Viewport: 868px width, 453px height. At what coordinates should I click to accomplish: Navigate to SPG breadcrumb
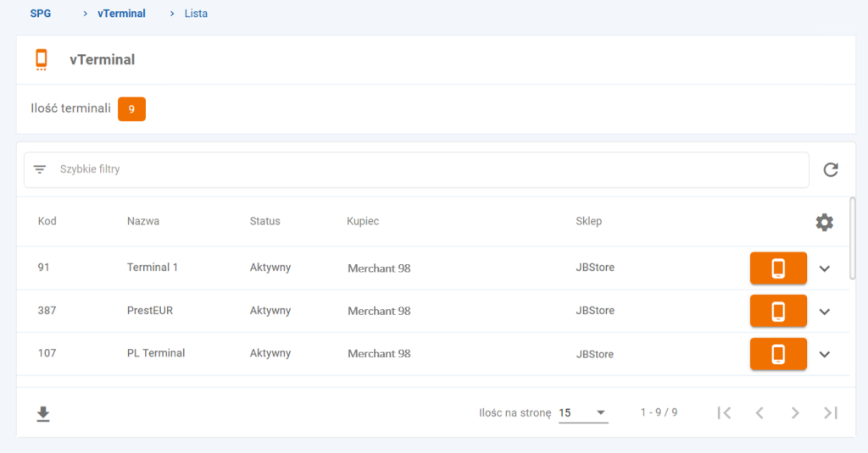tap(41, 14)
